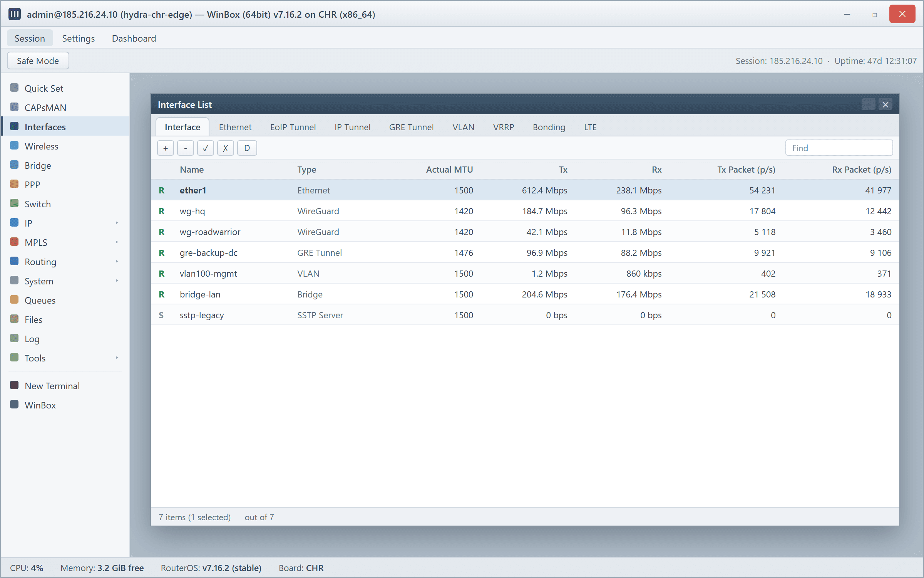Click the RouterOS v7.16.2 status entry
Viewport: 924px width, 578px height.
211,568
